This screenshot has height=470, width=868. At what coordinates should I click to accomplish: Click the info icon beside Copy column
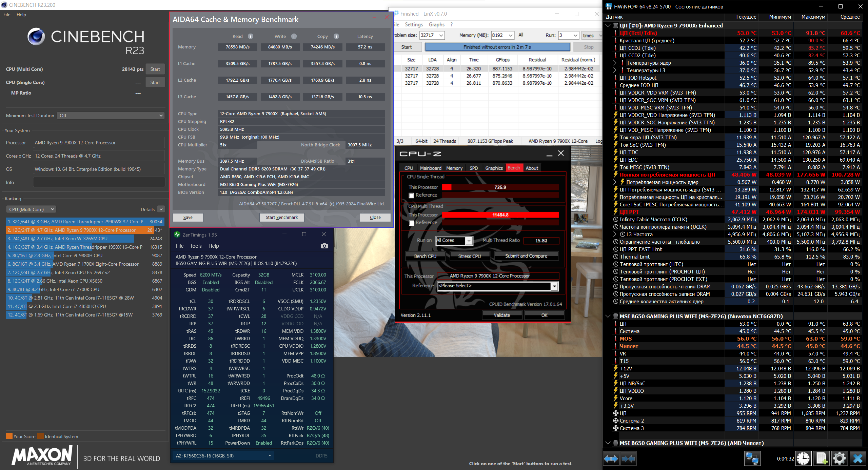click(x=336, y=36)
